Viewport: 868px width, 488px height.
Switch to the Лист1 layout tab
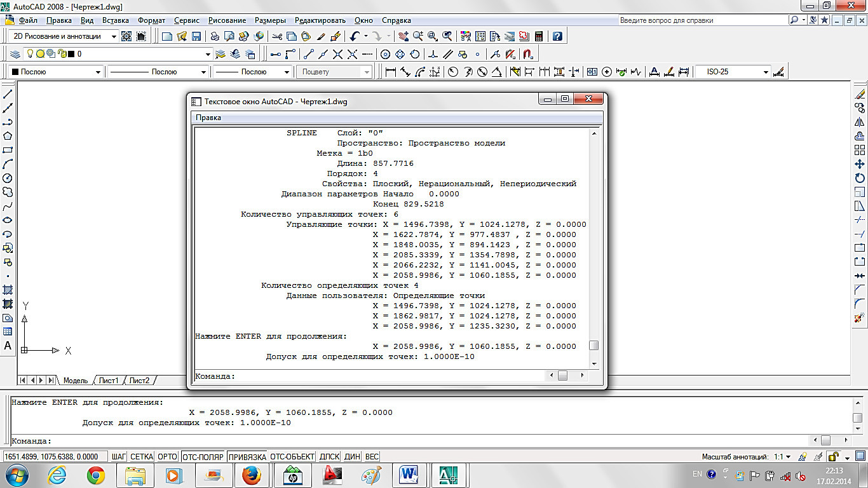tap(108, 381)
